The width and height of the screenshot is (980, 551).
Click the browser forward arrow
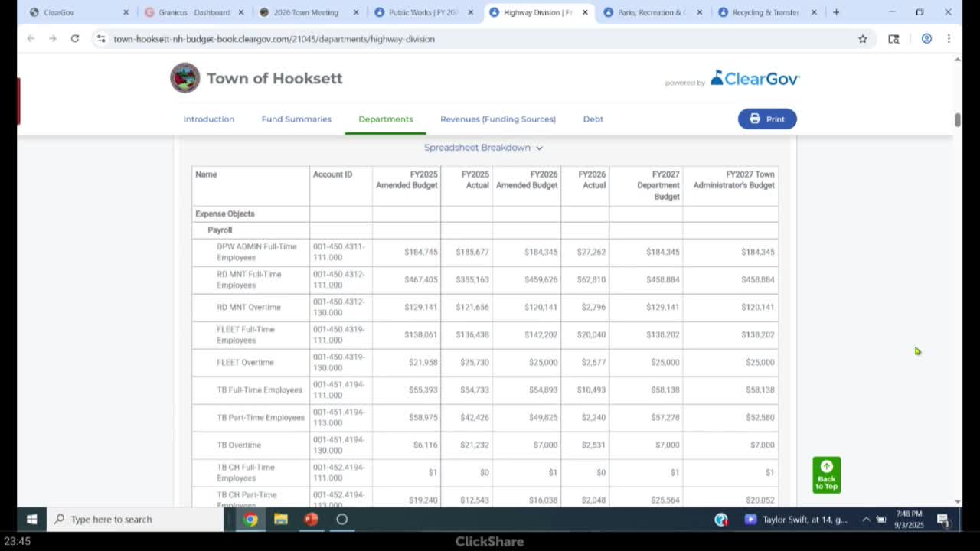52,38
